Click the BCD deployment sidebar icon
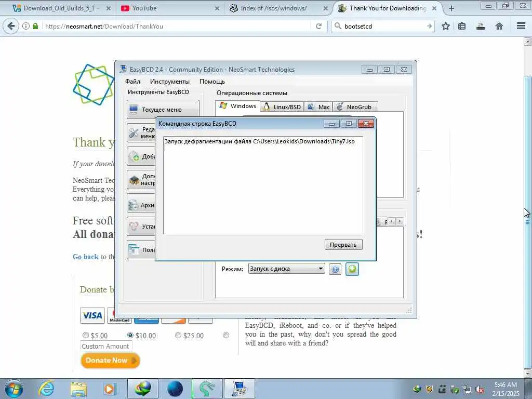The image size is (532, 399). 134,226
